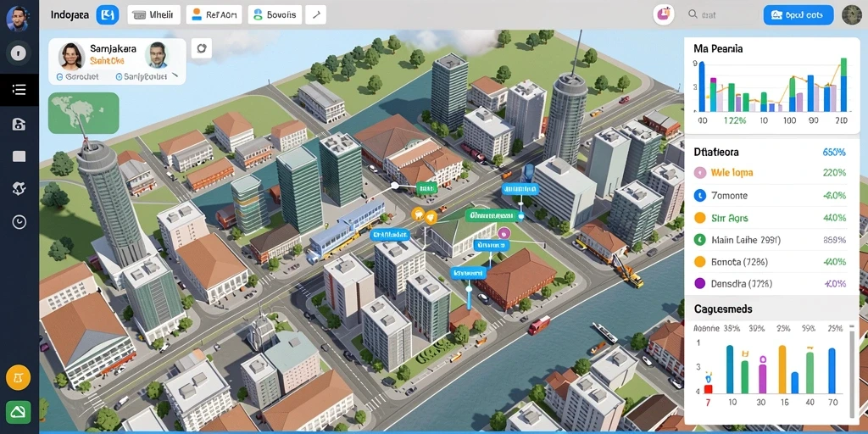
Task: Select the Main Laihe legend row
Action: [x=770, y=240]
